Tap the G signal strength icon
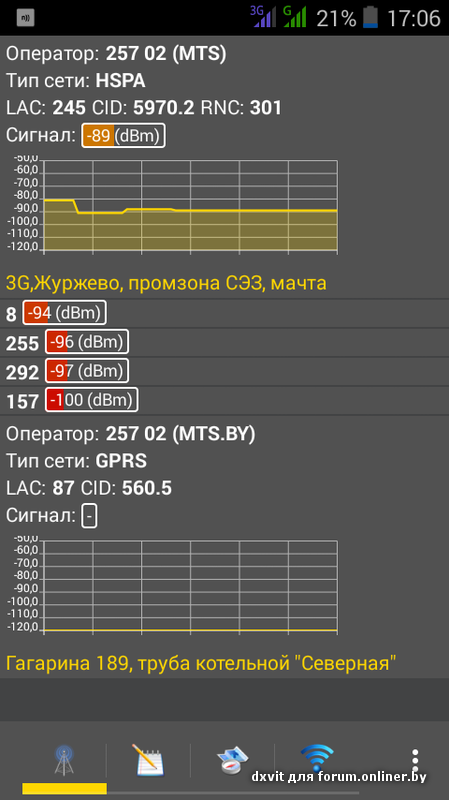The image size is (449, 800). [295, 17]
